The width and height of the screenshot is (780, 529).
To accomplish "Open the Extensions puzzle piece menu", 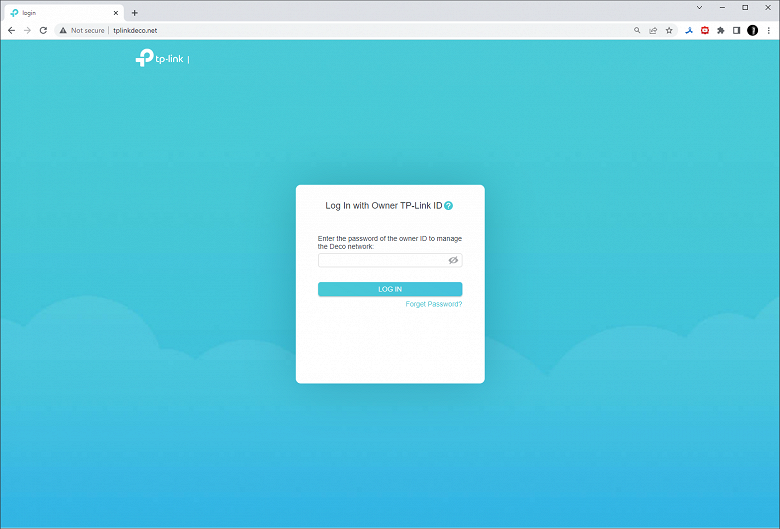I will click(x=720, y=30).
